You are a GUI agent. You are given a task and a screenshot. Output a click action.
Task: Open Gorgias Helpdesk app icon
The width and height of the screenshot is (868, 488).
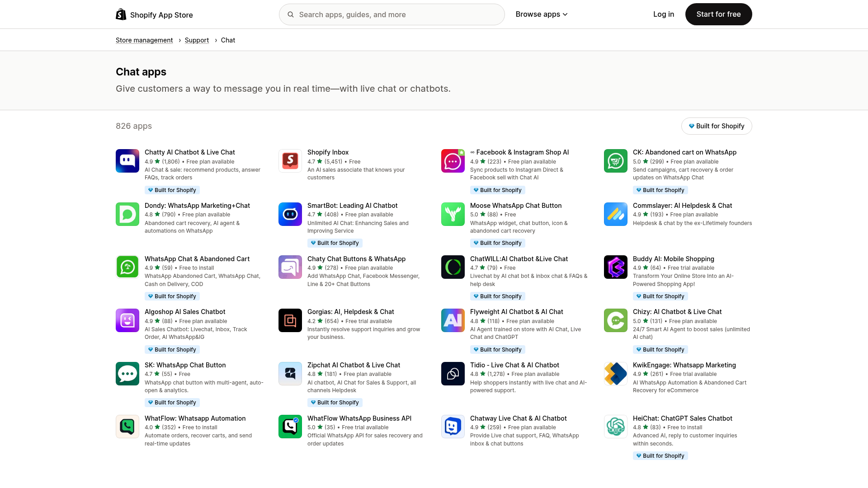click(290, 320)
